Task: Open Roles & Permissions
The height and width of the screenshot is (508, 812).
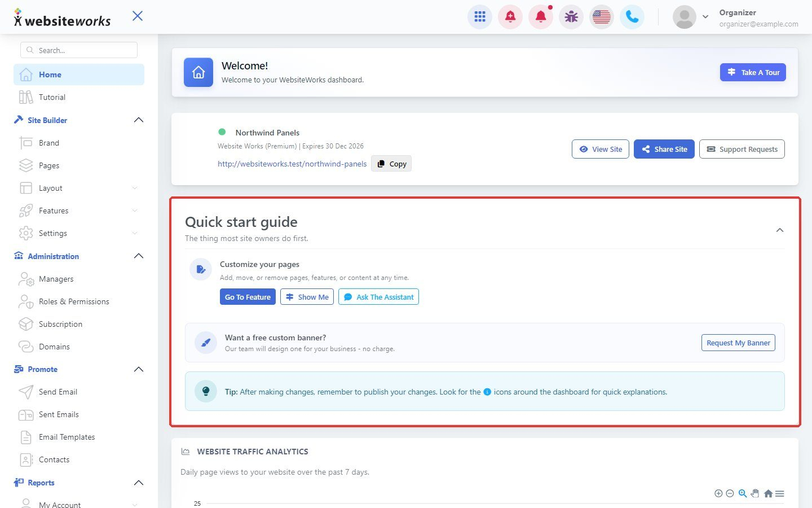Action: coord(79,301)
